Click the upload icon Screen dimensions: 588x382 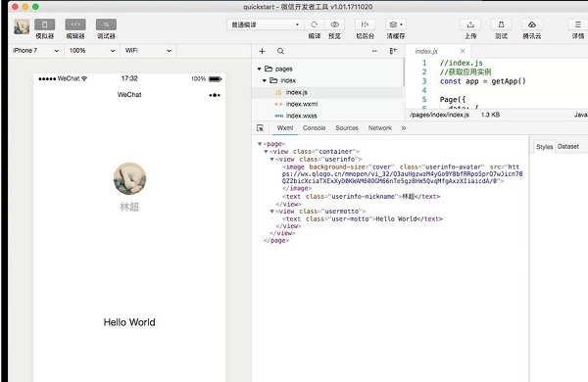[470, 24]
